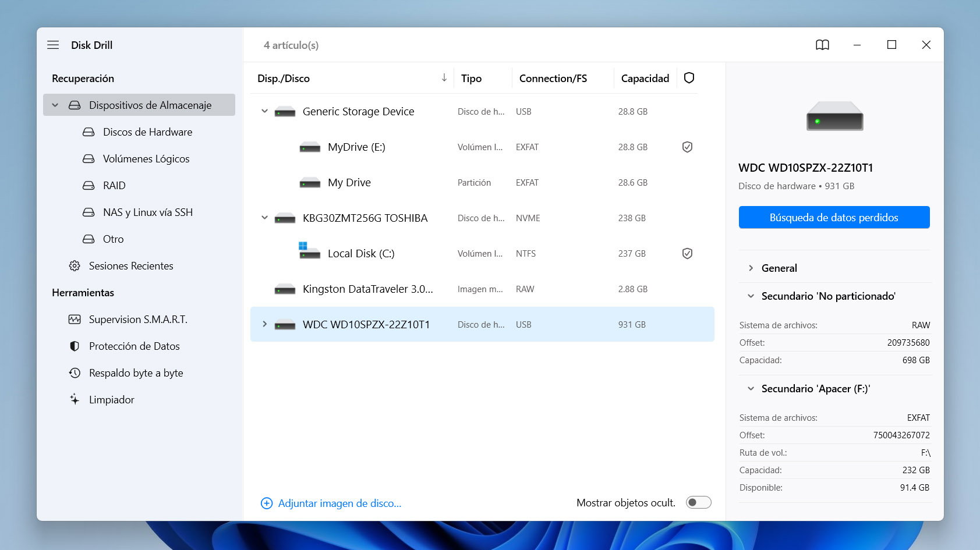This screenshot has height=550, width=980.
Task: Click the Ruta de vol. value F:\
Action: click(x=926, y=453)
